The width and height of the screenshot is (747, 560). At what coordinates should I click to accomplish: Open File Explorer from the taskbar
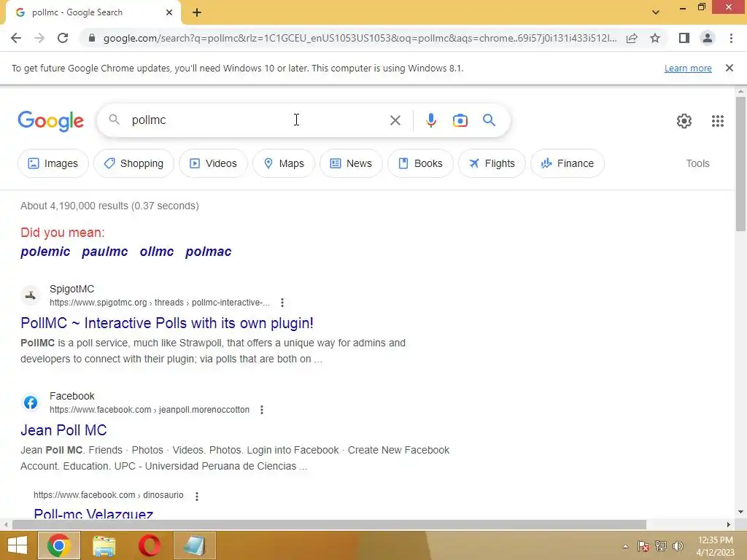[104, 545]
